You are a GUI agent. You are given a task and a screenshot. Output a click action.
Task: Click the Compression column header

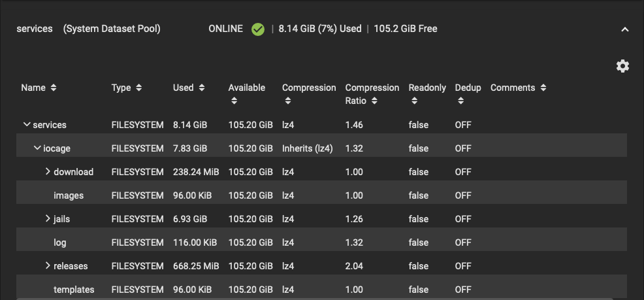(309, 88)
